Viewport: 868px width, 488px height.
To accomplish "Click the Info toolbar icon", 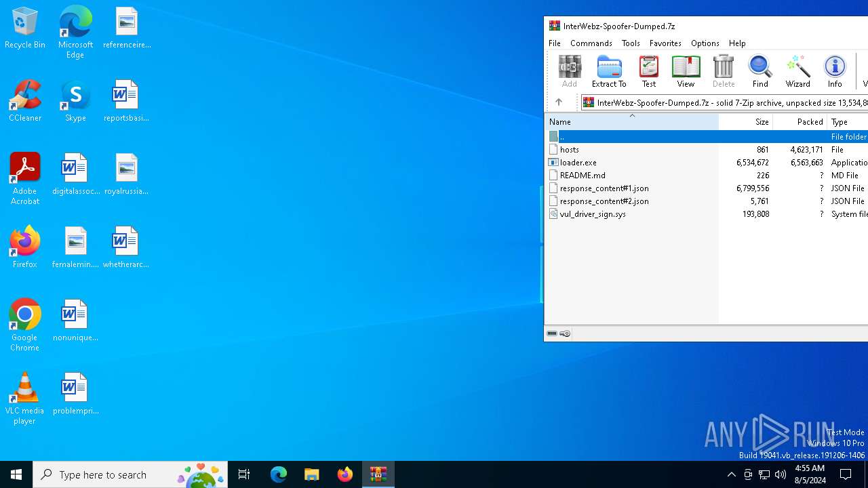I will [x=835, y=71].
